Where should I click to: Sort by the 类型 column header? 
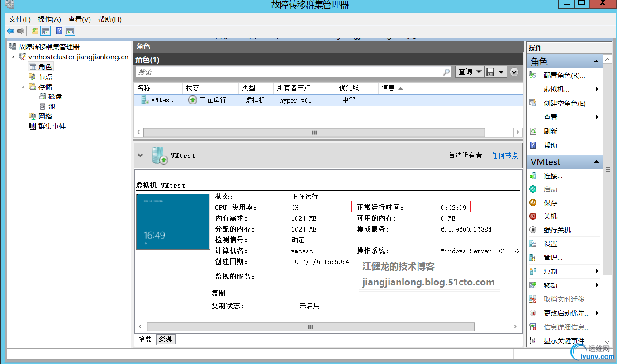(256, 88)
